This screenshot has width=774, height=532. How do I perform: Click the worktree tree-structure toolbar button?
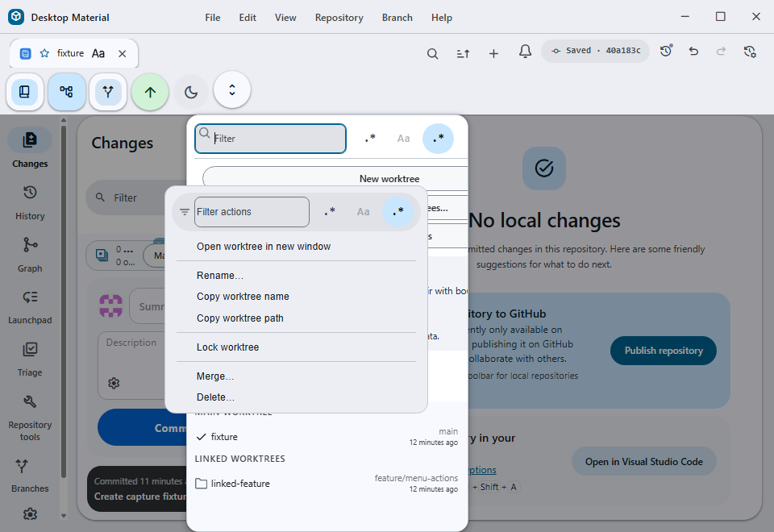(67, 91)
